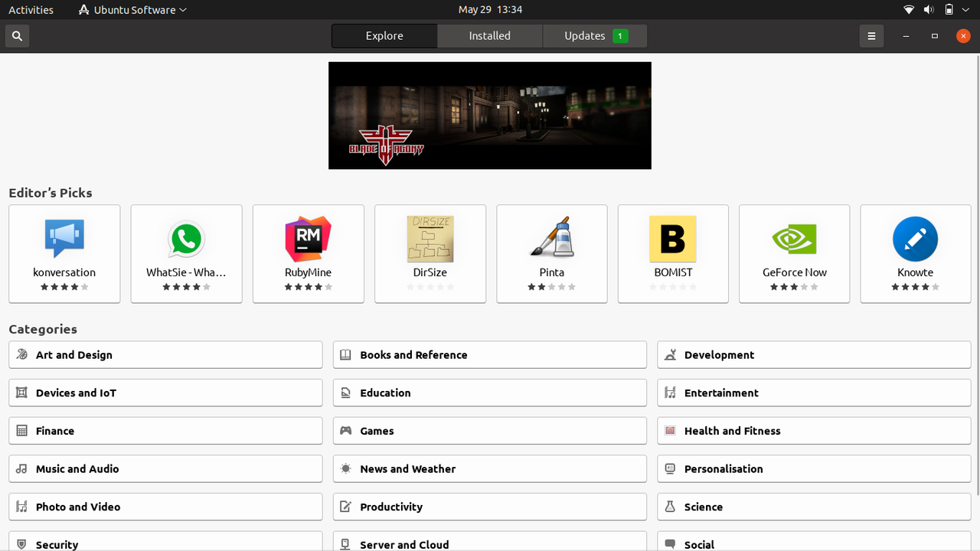Open the Security category

click(x=165, y=541)
